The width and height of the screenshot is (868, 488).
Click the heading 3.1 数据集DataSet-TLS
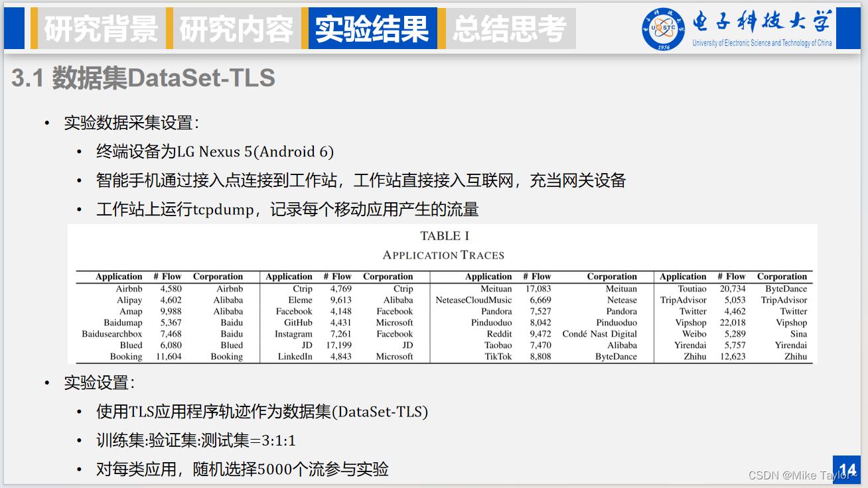(x=143, y=79)
